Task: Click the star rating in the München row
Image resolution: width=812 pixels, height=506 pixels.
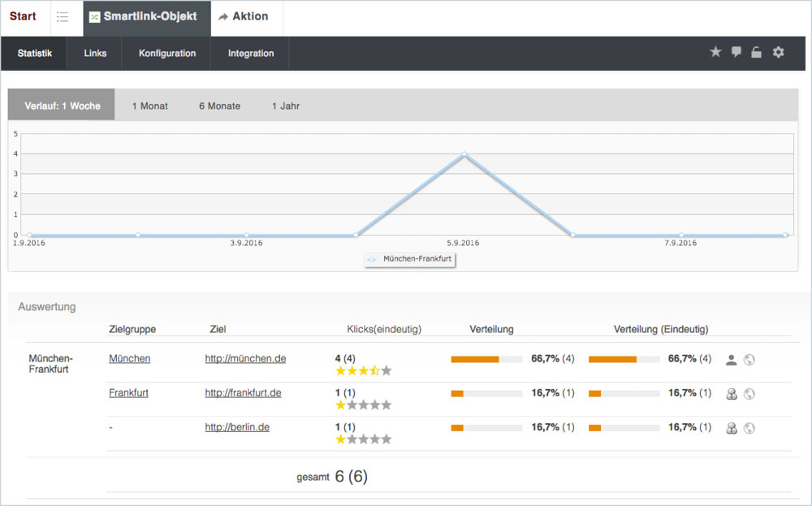Action: [x=363, y=370]
